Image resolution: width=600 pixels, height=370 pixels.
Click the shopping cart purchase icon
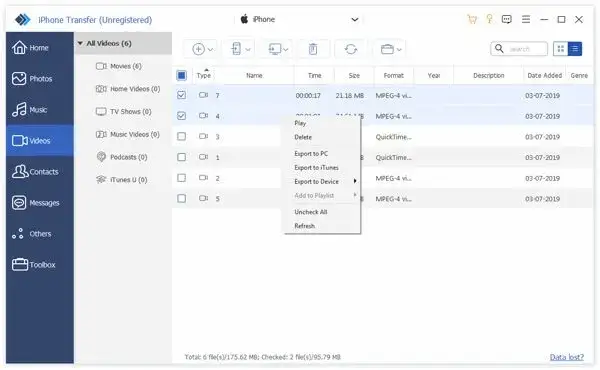click(472, 19)
